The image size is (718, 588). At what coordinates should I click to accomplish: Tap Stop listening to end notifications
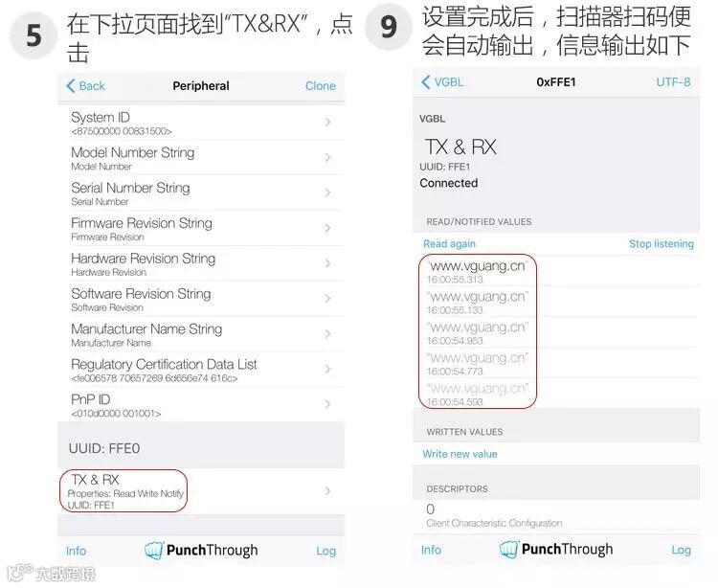pyautogui.click(x=662, y=243)
